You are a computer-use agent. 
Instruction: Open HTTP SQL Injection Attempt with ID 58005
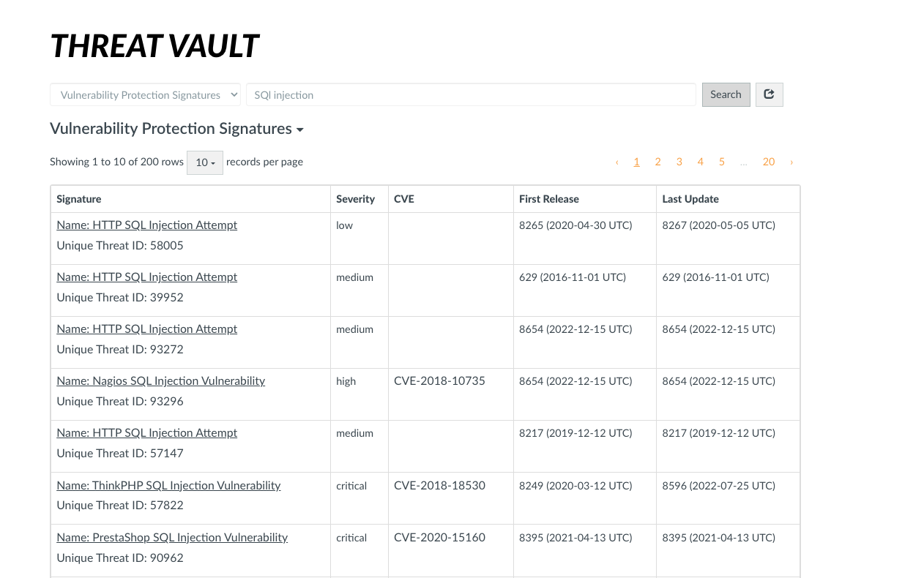(146, 225)
